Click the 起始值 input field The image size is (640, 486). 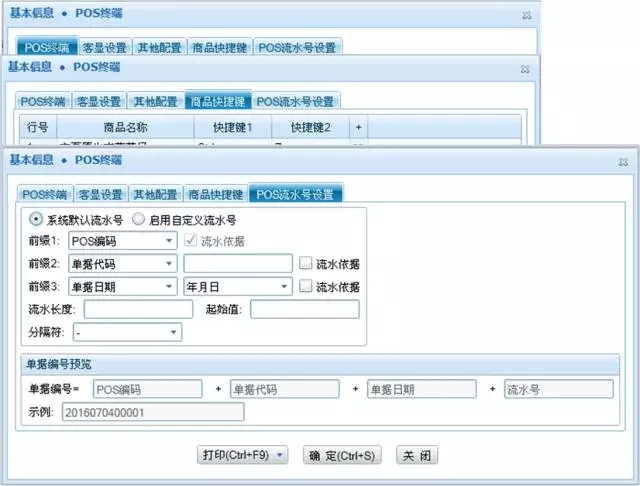click(x=305, y=309)
